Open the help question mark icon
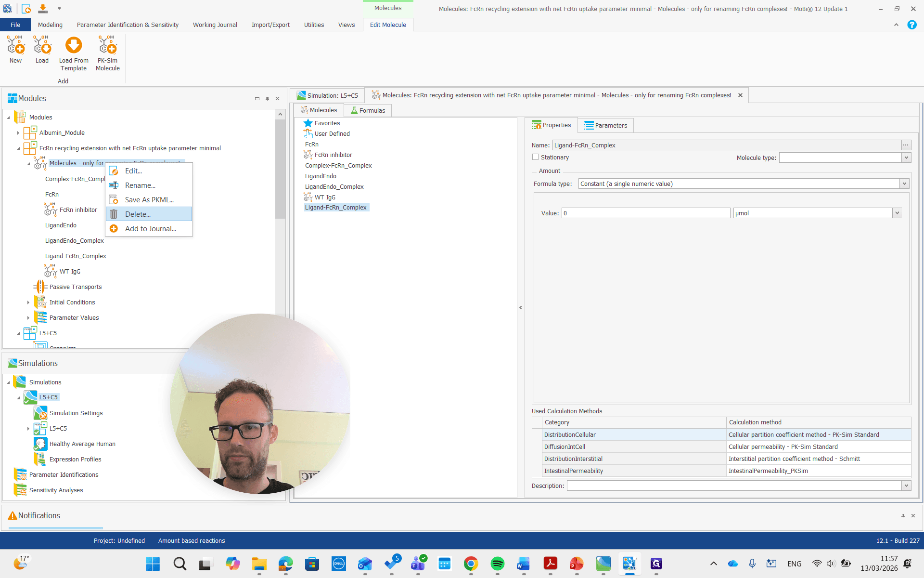924x578 pixels. pos(911,25)
